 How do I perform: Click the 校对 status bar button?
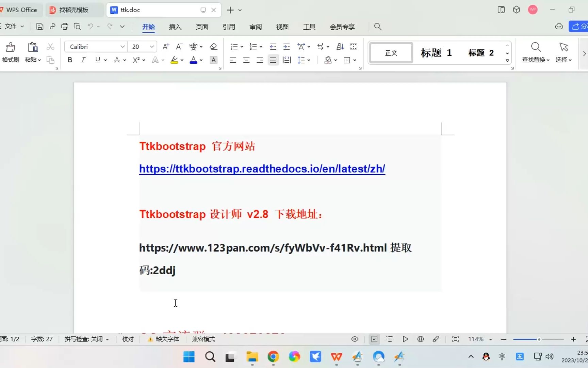pyautogui.click(x=128, y=339)
